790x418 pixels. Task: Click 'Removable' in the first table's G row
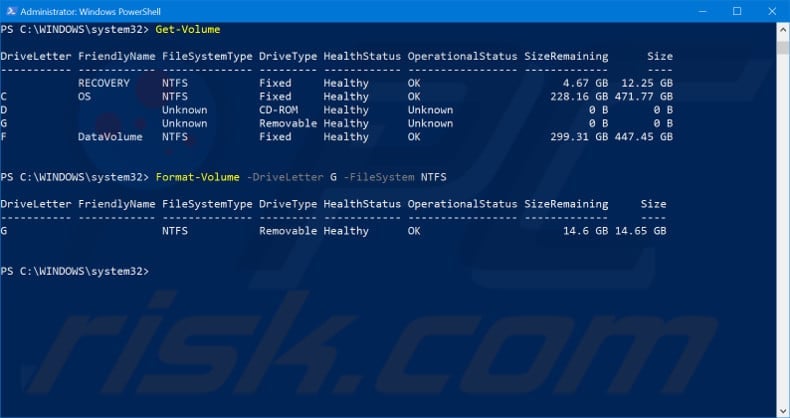point(288,123)
